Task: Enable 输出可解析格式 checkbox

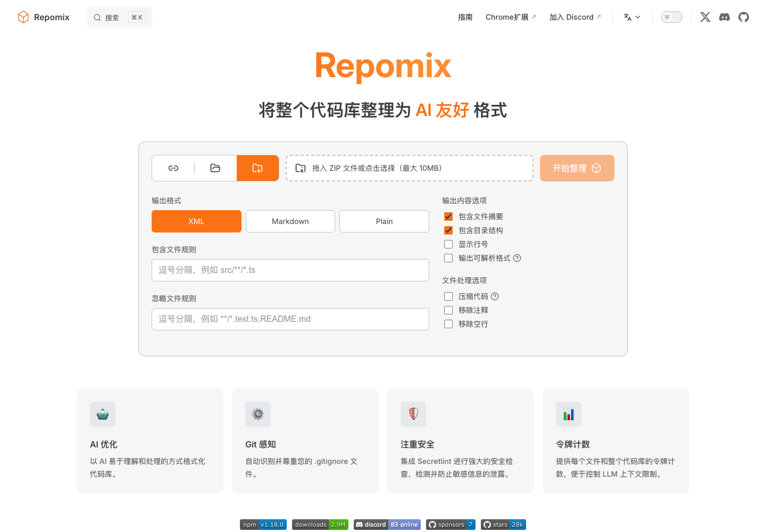Action: click(448, 258)
